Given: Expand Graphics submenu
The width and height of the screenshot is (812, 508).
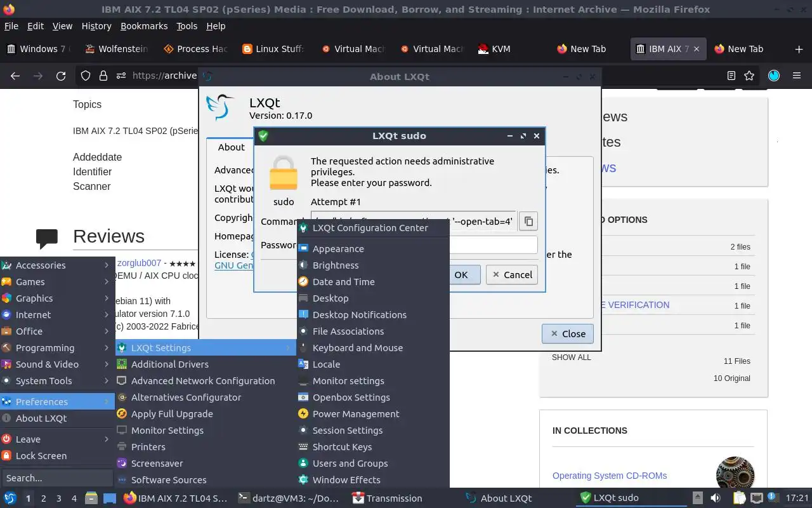Looking at the screenshot, I should point(57,298).
